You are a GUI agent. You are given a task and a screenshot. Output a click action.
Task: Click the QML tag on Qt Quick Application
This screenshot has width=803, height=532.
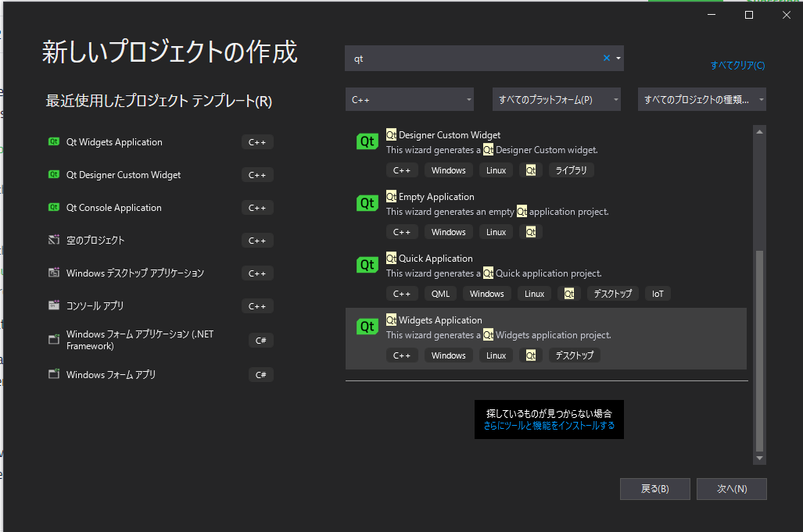pyautogui.click(x=440, y=294)
